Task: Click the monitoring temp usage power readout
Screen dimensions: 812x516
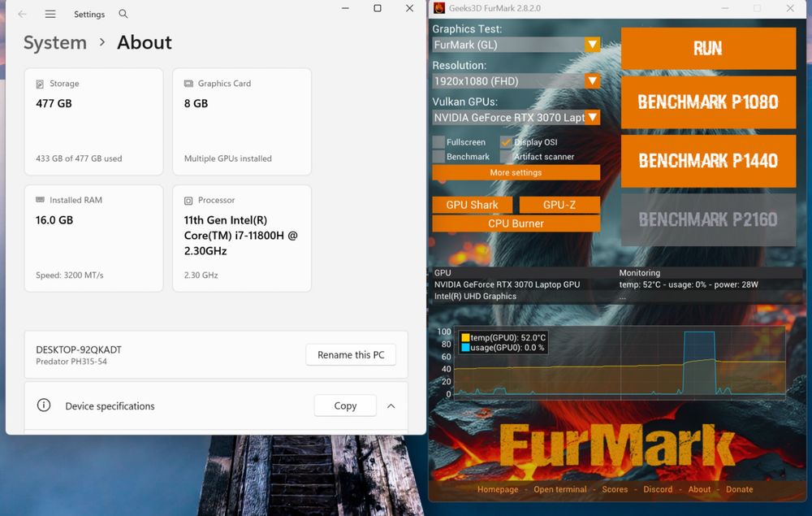Action: (x=689, y=284)
